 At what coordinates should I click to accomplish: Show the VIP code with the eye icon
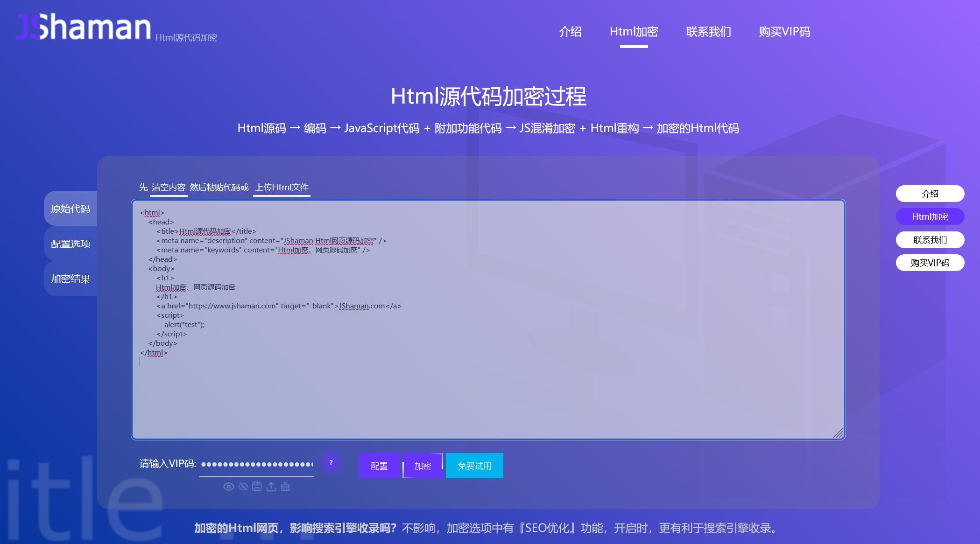click(228, 487)
